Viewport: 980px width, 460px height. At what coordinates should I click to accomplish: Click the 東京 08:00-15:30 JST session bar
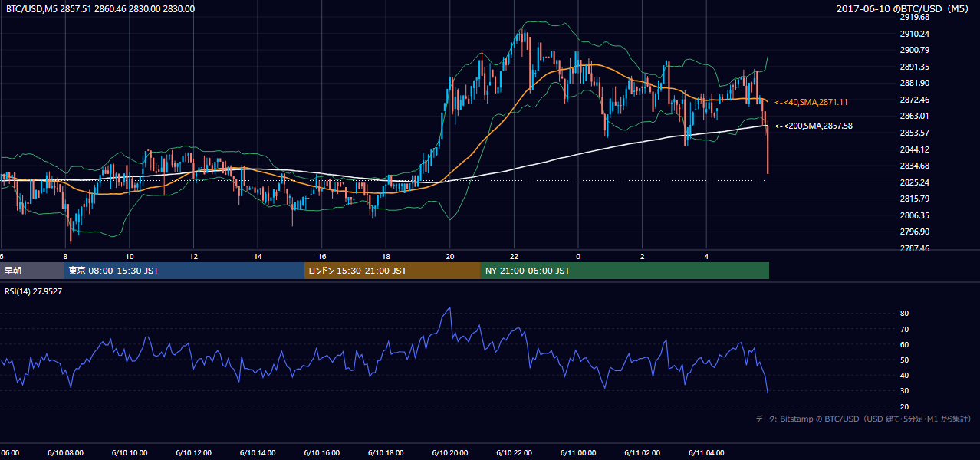click(184, 271)
